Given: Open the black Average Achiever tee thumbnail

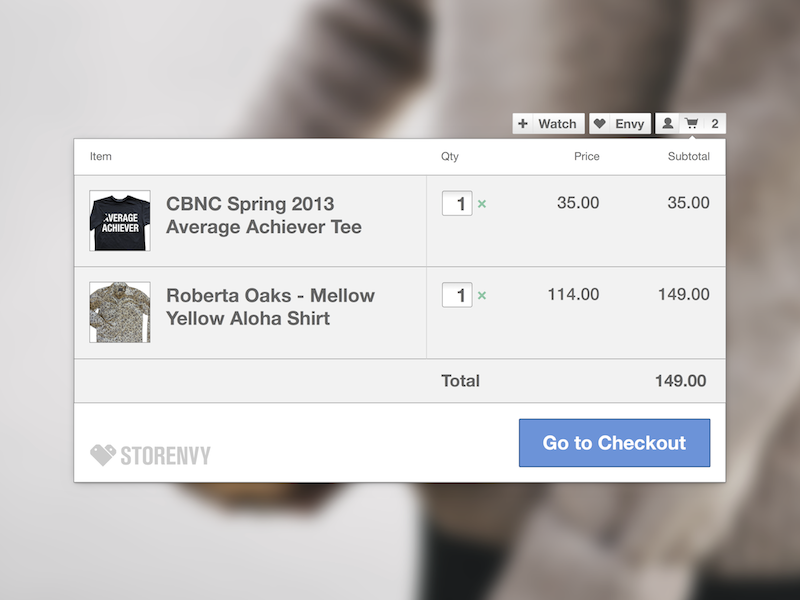Looking at the screenshot, I should 120,221.
